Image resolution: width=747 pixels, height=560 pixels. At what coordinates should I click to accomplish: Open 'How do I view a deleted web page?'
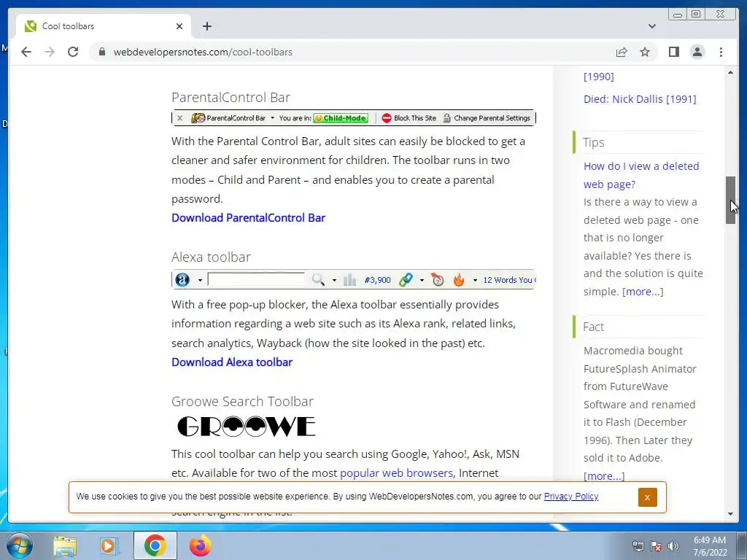(641, 175)
